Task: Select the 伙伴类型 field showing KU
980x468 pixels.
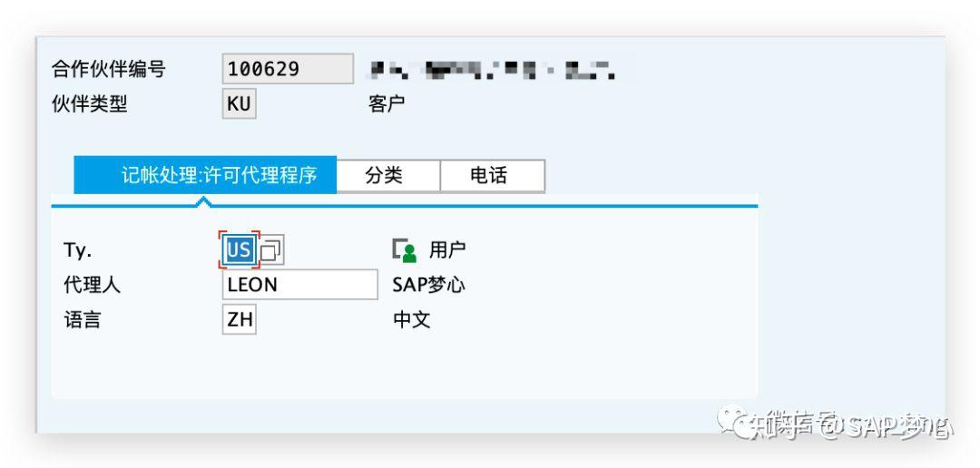Action: pos(240,103)
